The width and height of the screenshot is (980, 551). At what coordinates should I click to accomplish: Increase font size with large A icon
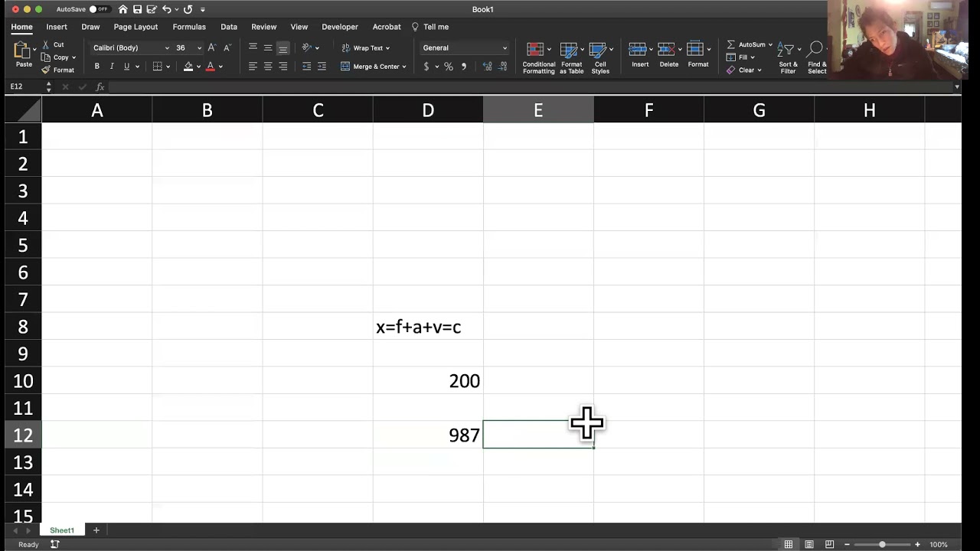[212, 47]
